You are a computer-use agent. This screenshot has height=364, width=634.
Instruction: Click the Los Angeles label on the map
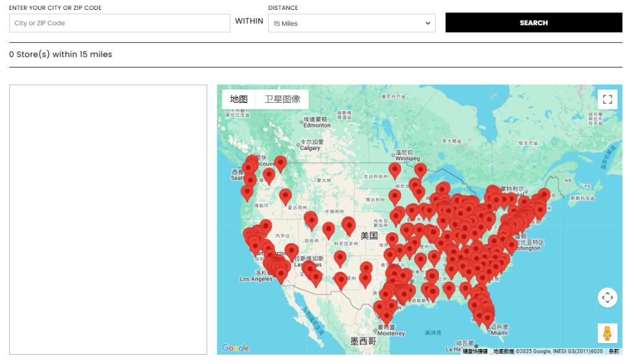click(x=256, y=279)
